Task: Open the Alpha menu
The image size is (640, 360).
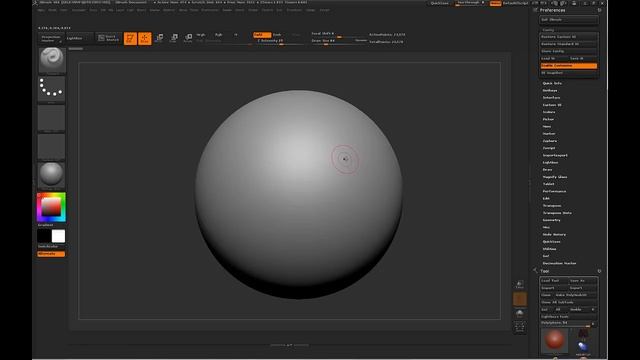Action: pyautogui.click(x=41, y=10)
